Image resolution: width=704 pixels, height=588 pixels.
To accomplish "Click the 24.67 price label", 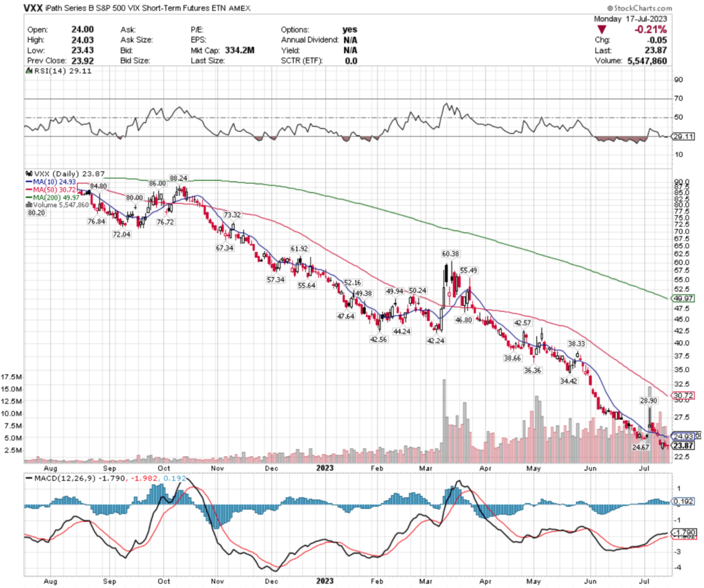I will 641,448.
